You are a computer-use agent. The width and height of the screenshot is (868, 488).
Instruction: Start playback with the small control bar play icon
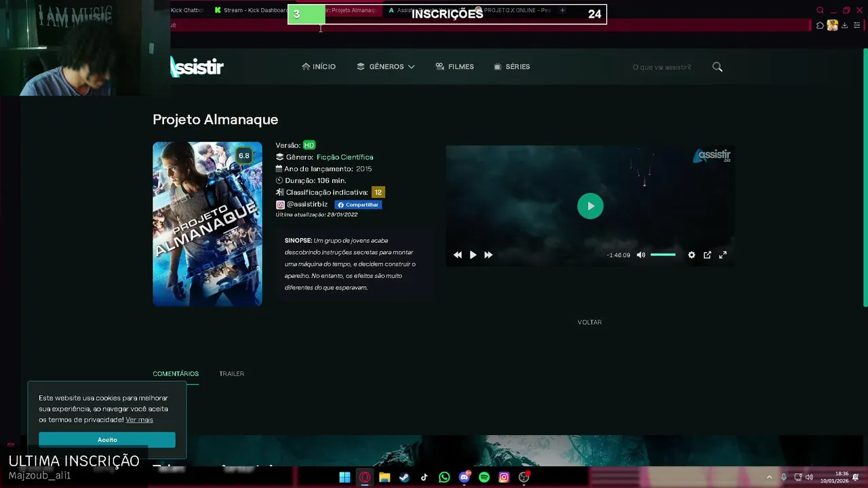click(x=473, y=255)
